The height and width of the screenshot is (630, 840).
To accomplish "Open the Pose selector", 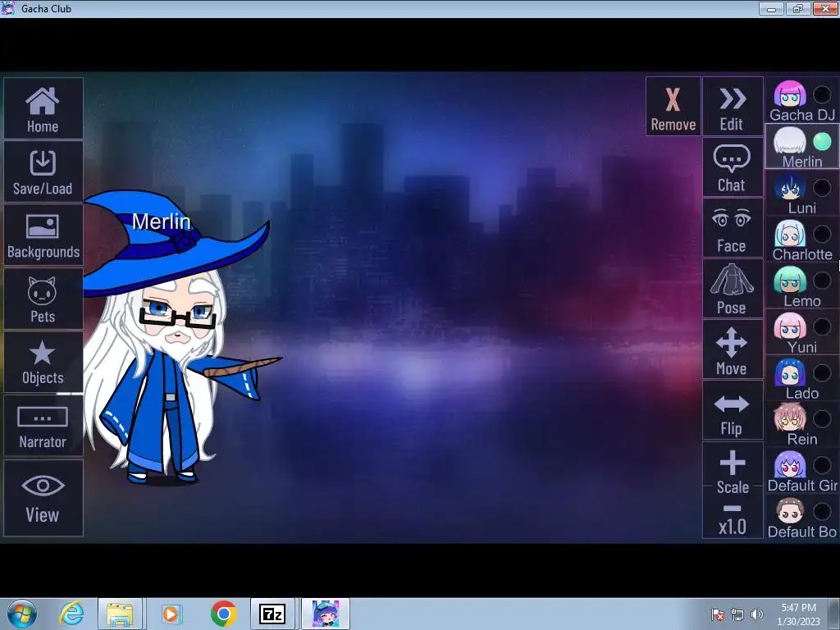I will pos(733,290).
